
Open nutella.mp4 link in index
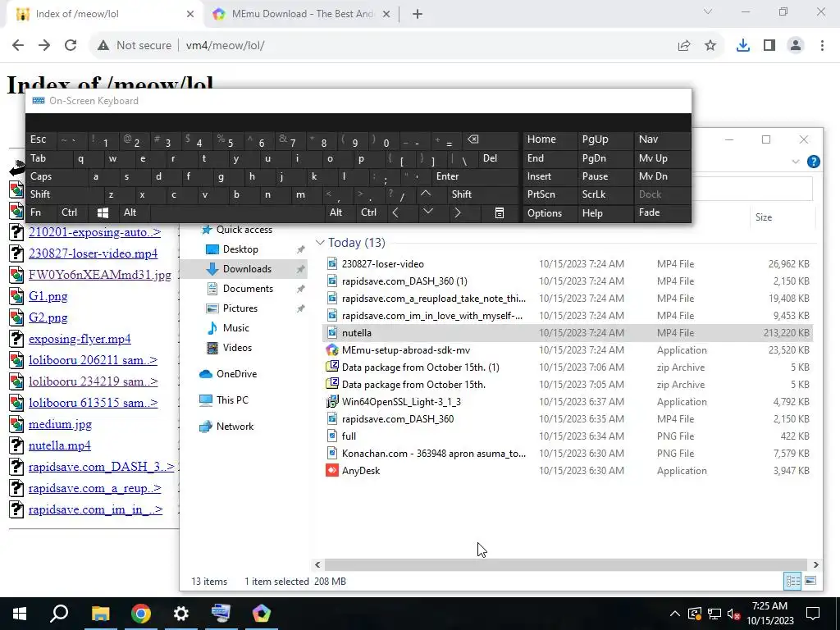pyautogui.click(x=59, y=445)
